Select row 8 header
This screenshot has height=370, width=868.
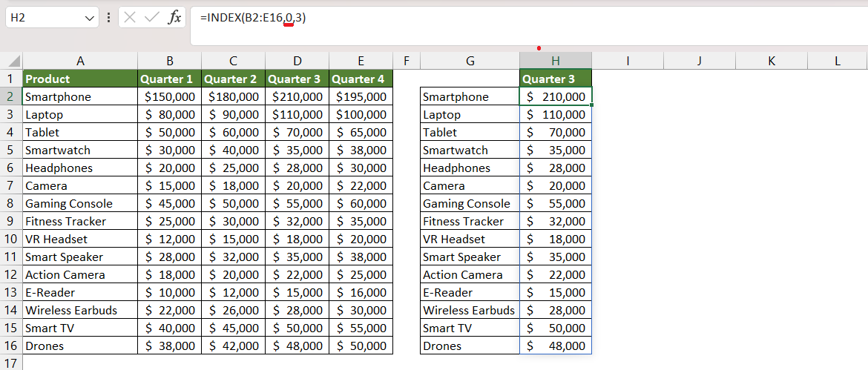tap(11, 203)
